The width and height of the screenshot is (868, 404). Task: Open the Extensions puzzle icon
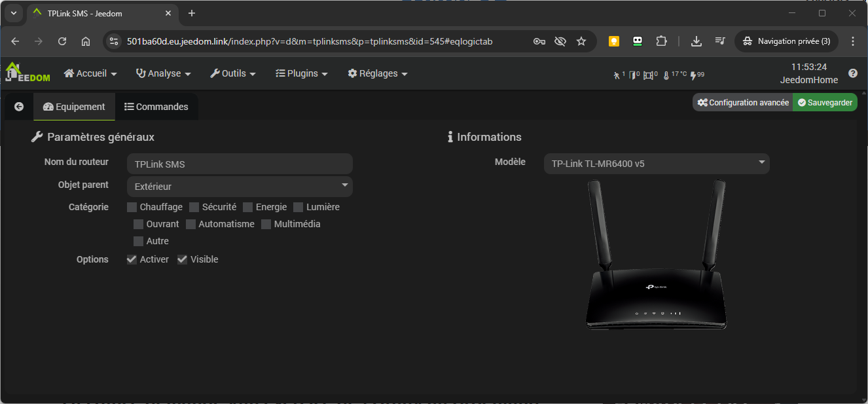coord(662,41)
